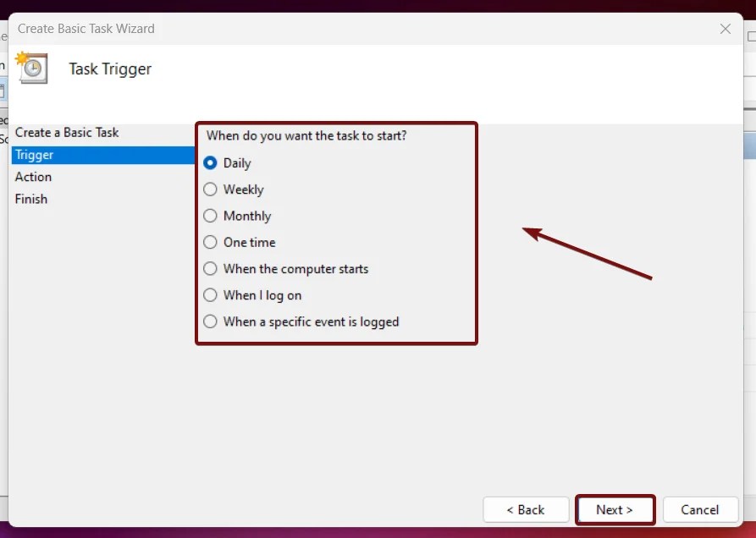Open the Create a Basic Task step
Viewport: 756px width, 538px height.
point(67,133)
